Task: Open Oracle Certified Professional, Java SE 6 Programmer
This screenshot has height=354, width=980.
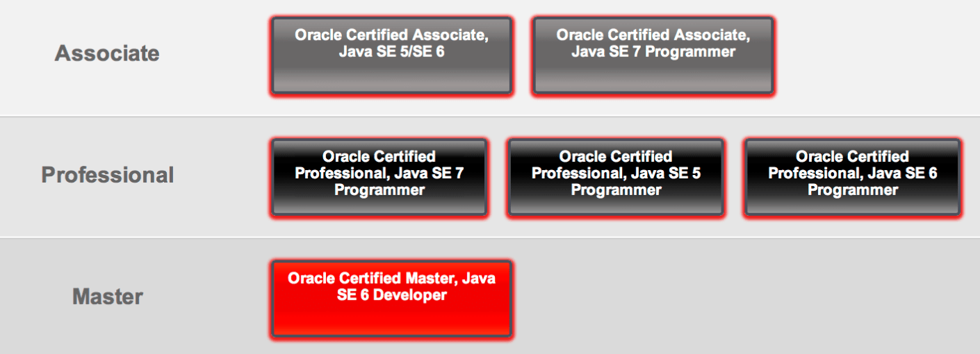Action: tap(852, 178)
